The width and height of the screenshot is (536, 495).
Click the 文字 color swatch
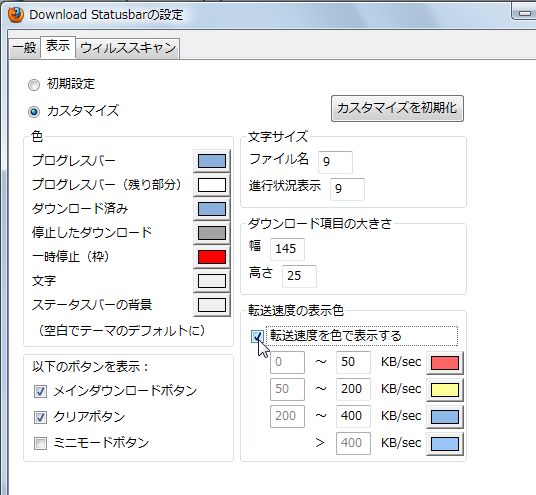coord(212,281)
